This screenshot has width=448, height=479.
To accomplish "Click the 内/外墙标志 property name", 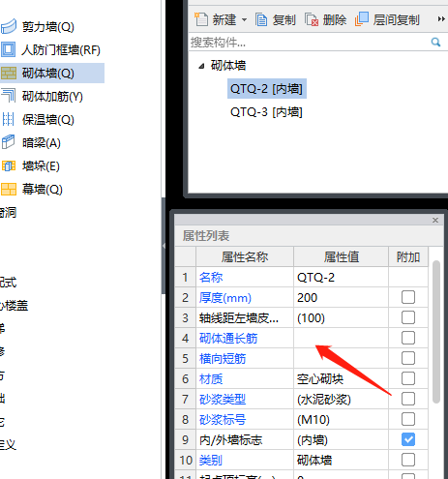I will (230, 440).
